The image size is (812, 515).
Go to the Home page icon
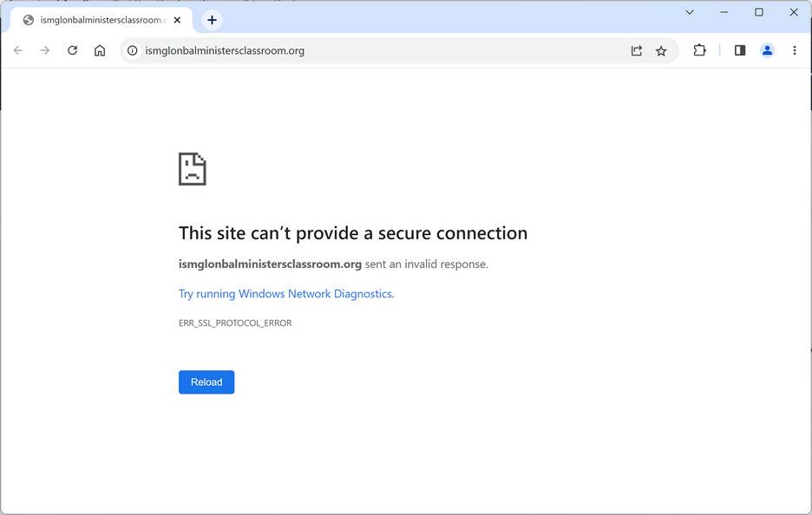click(100, 50)
